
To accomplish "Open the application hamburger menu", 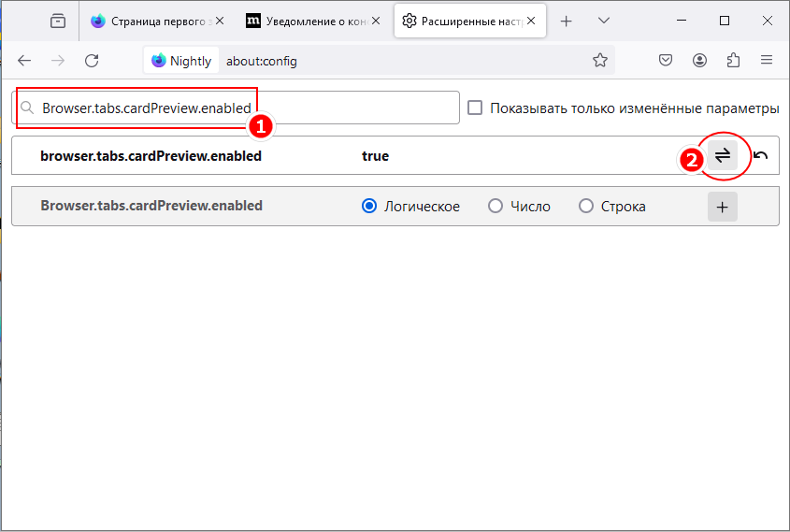I will click(x=767, y=61).
